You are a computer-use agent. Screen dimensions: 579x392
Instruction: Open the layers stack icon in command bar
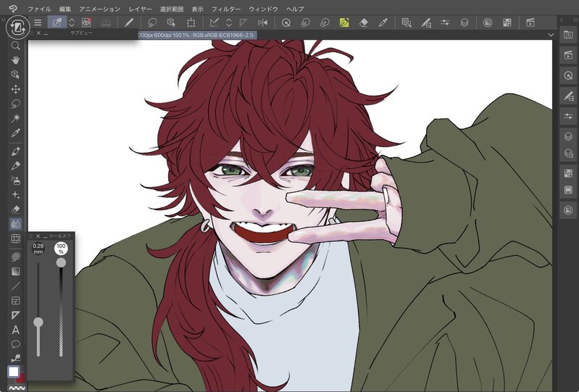465,22
